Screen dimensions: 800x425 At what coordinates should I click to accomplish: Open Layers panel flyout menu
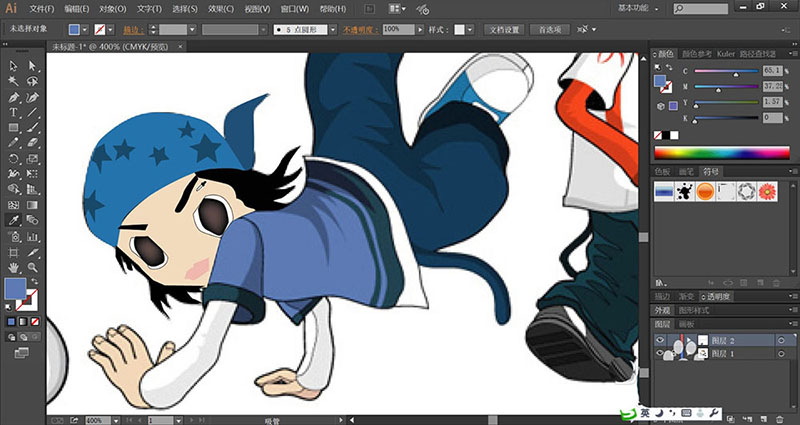click(x=793, y=324)
